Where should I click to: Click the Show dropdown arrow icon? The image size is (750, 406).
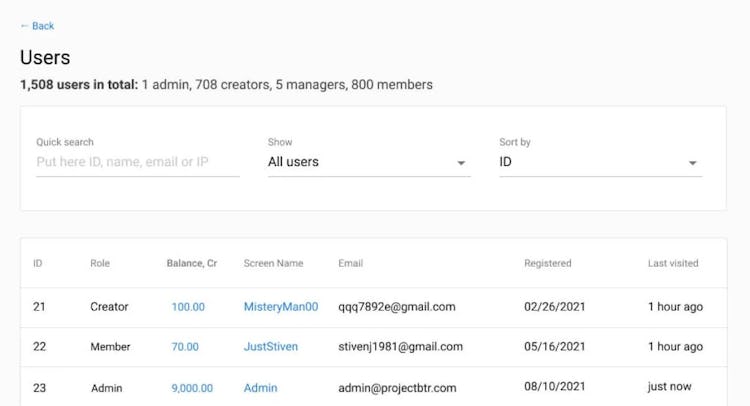tap(461, 163)
